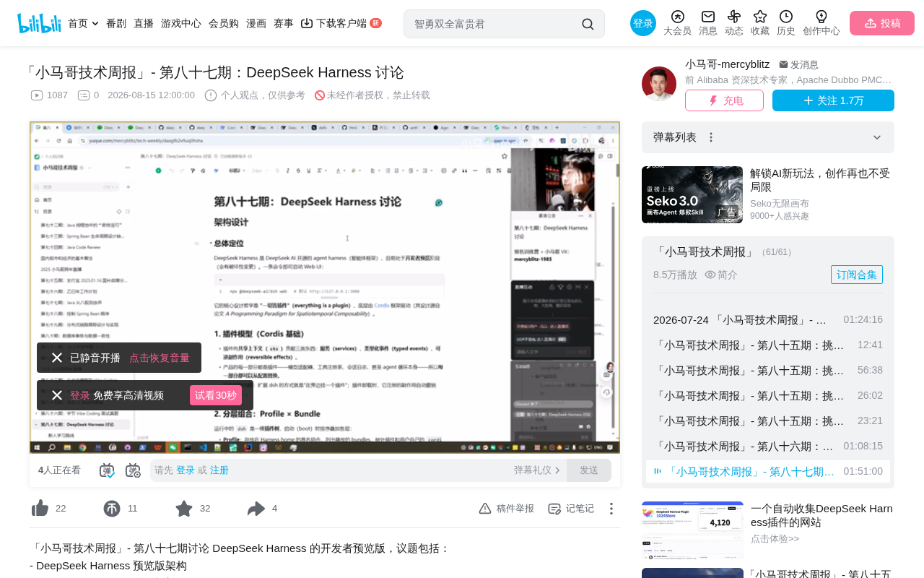Expand the 首页 dropdown arrow
Image resolution: width=924 pixels, height=578 pixels.
(95, 24)
